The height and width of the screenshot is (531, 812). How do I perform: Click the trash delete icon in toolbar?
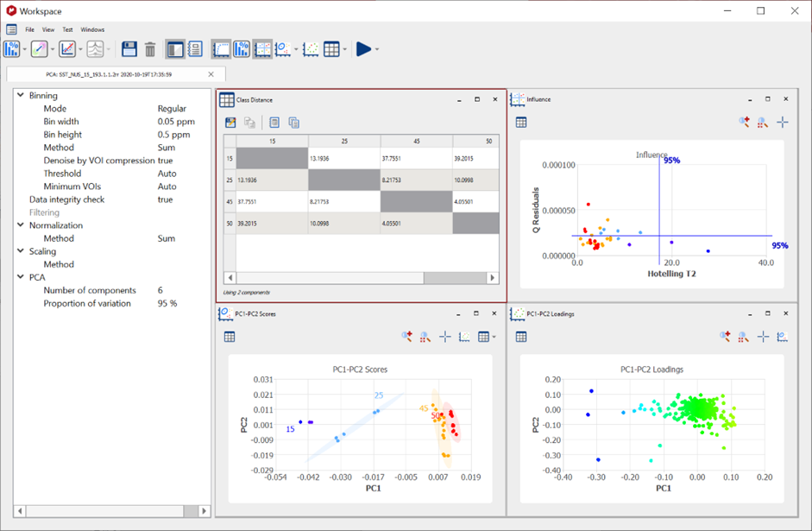pos(150,49)
